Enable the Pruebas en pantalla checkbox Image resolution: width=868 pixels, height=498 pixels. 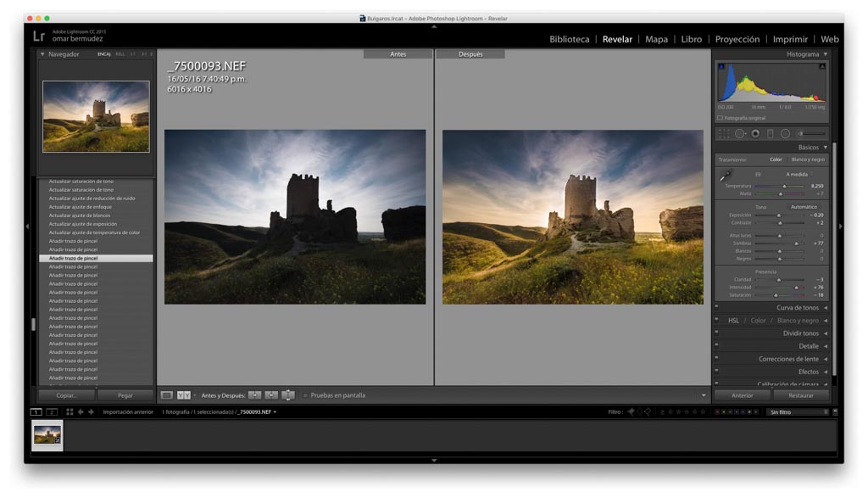[305, 395]
